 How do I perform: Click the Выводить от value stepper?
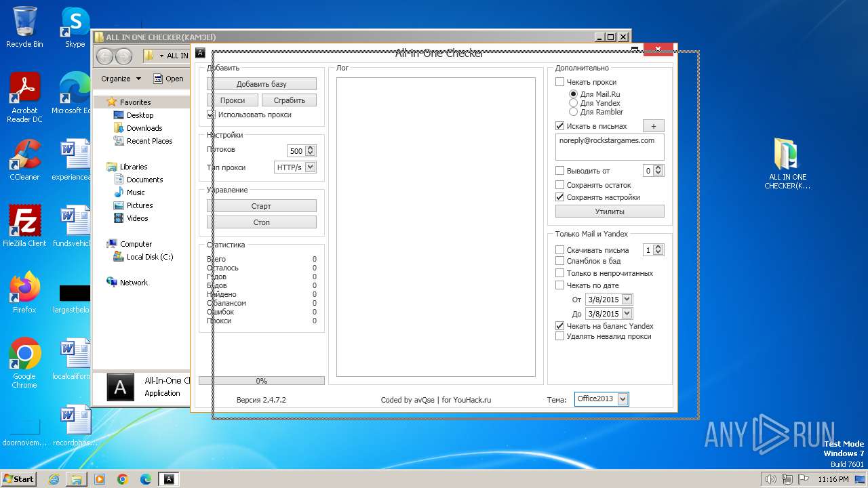click(658, 171)
